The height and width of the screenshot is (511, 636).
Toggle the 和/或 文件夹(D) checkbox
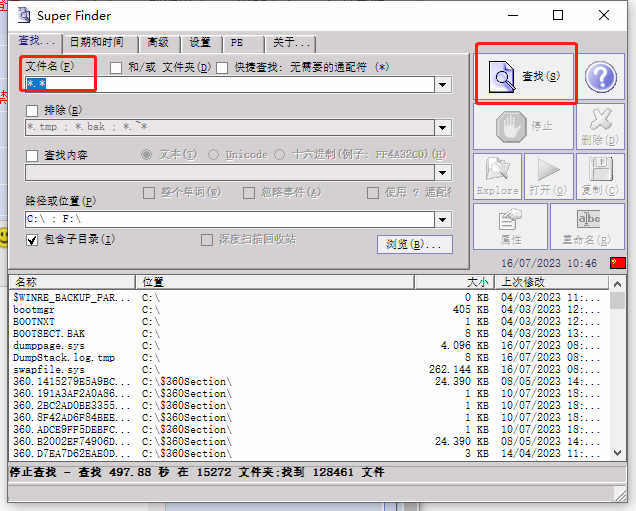116,67
